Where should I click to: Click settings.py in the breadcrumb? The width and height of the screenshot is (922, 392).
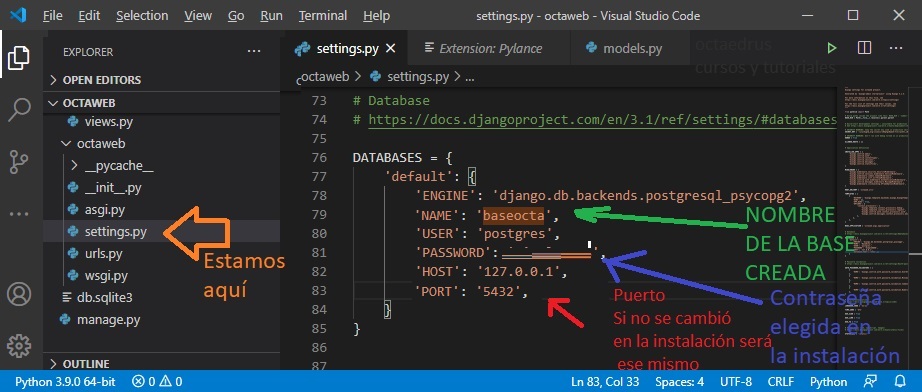coord(418,76)
